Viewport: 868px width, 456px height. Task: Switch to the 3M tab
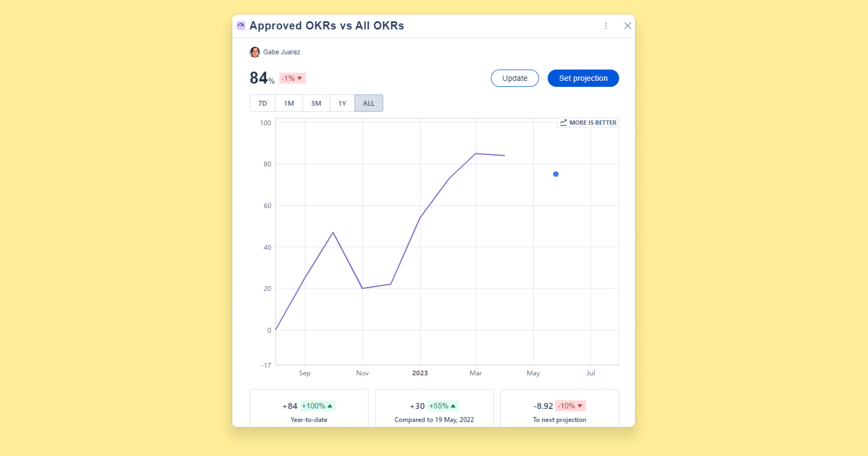(x=316, y=103)
